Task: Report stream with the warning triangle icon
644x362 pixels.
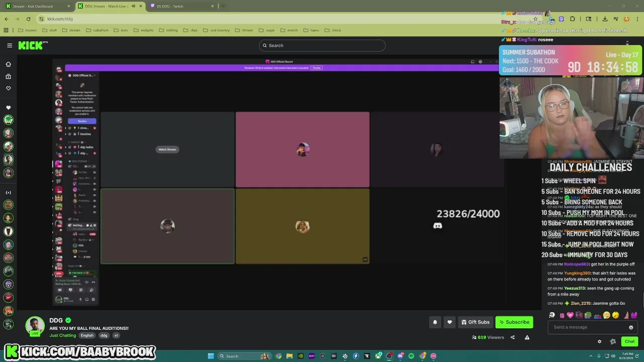Action: (x=527, y=337)
